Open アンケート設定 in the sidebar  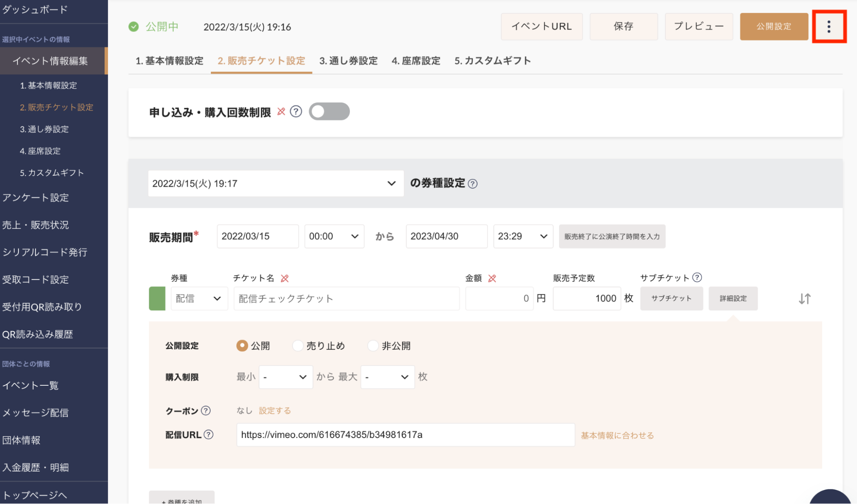[x=35, y=198]
